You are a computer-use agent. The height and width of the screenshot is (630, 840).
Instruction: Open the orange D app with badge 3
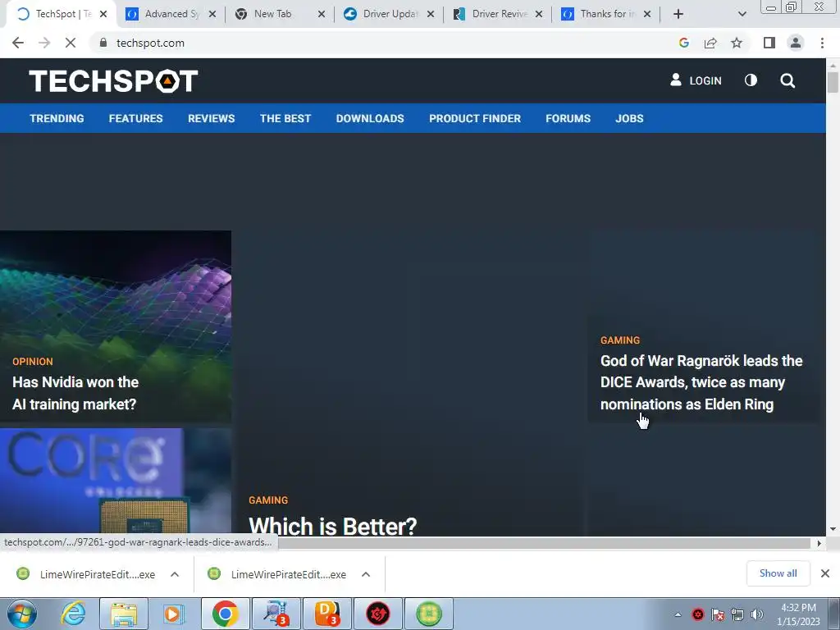pos(327,614)
